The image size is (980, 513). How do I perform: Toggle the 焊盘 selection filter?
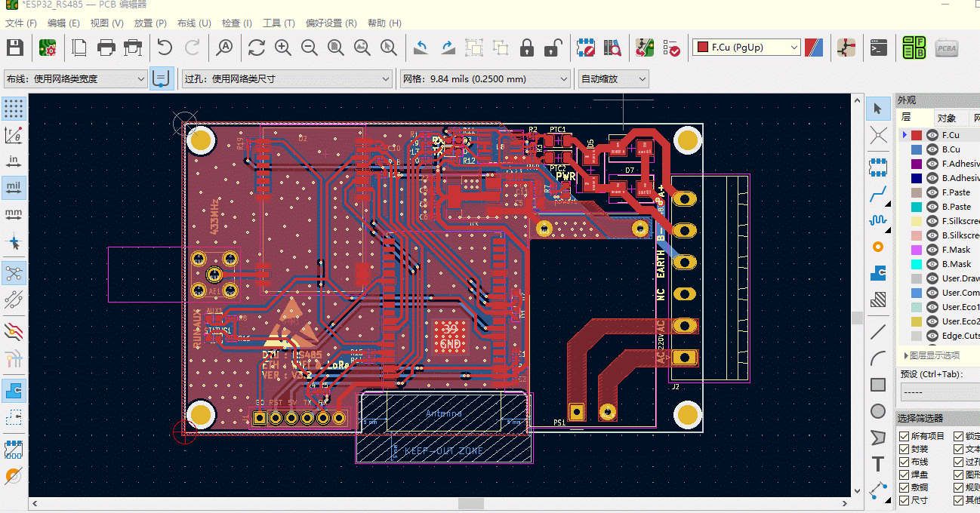(904, 475)
